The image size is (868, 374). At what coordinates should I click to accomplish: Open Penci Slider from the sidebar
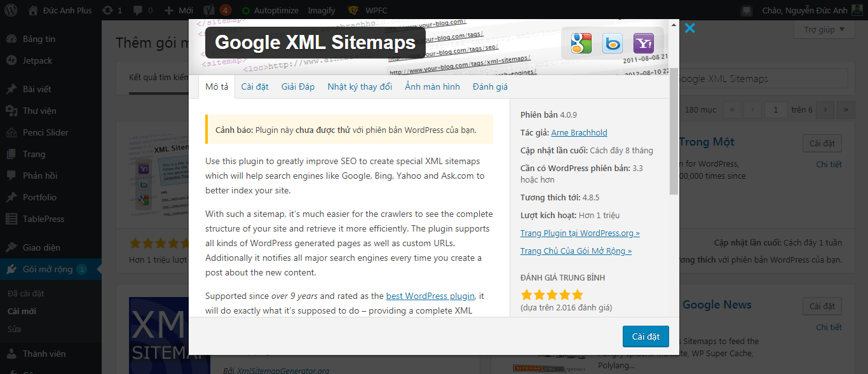coord(45,132)
